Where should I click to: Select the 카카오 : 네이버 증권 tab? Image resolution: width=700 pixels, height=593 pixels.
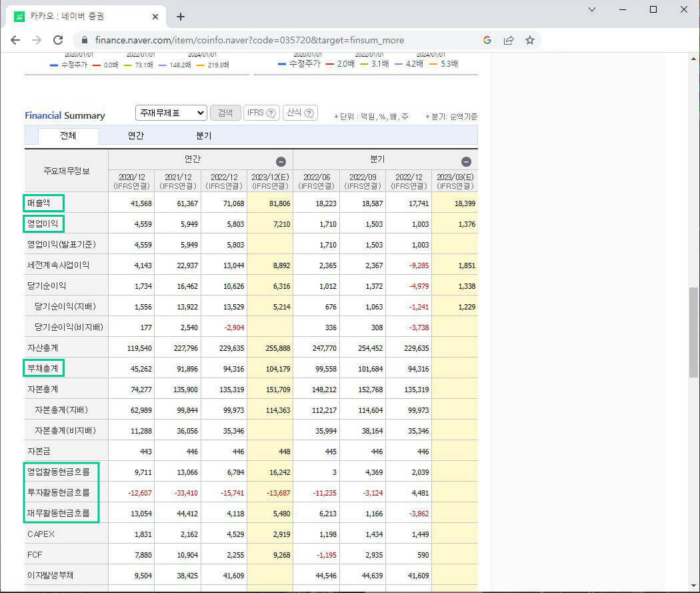coord(86,17)
